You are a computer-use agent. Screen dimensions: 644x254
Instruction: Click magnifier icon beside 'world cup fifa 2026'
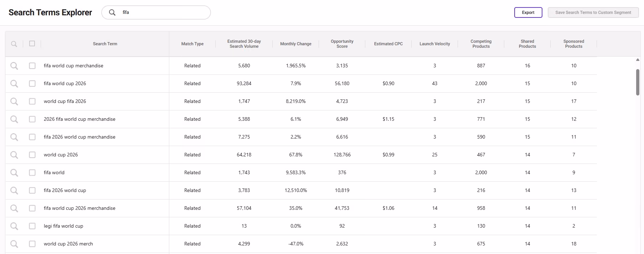point(14,101)
